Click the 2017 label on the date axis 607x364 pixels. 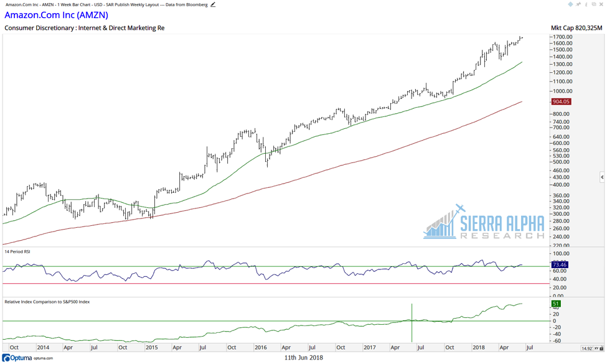tap(370, 347)
